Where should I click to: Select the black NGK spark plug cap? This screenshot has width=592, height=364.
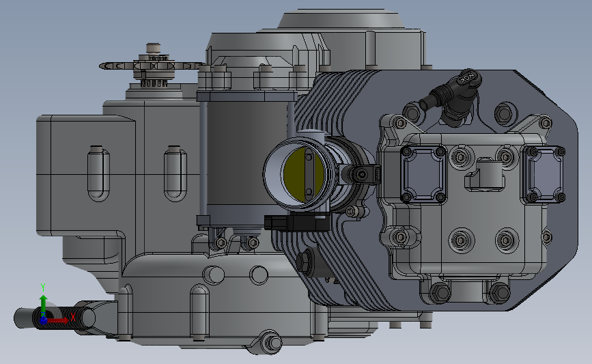click(459, 95)
